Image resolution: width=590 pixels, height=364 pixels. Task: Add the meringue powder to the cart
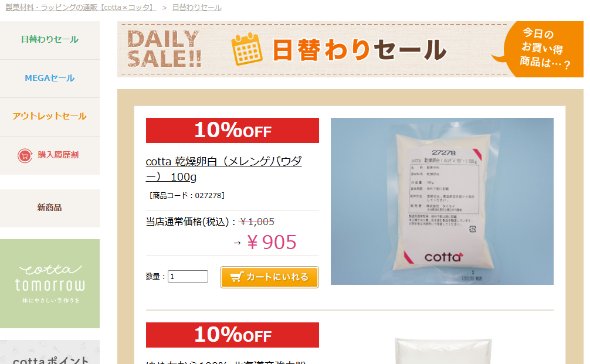[269, 277]
